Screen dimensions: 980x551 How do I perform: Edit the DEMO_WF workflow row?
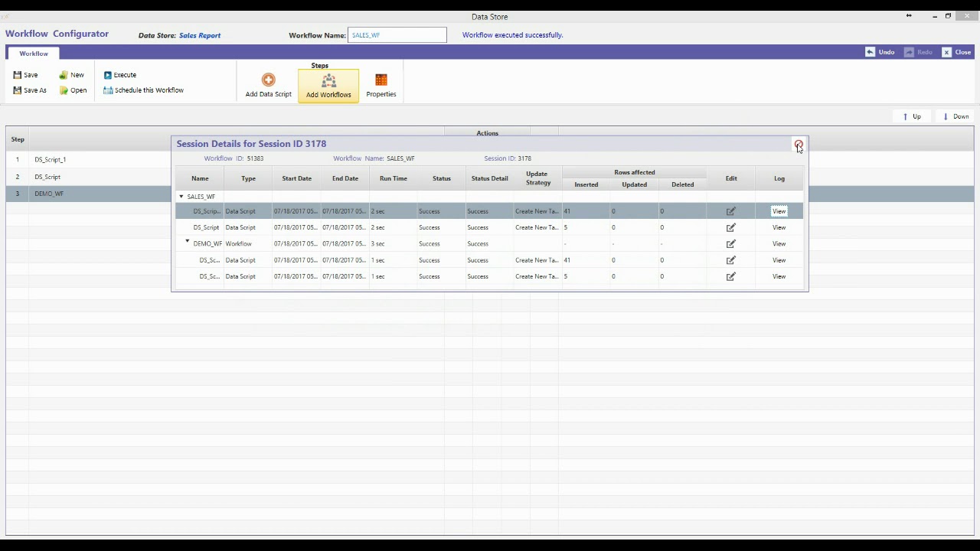click(731, 243)
